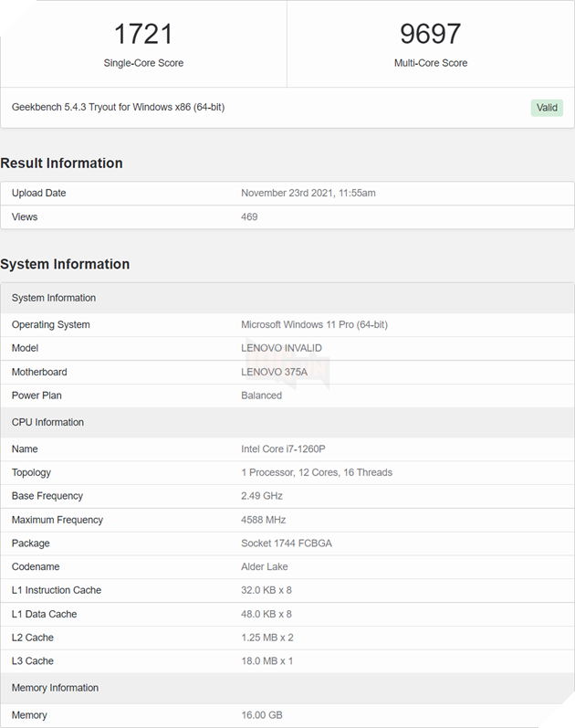Click the Result Information heading

click(61, 164)
